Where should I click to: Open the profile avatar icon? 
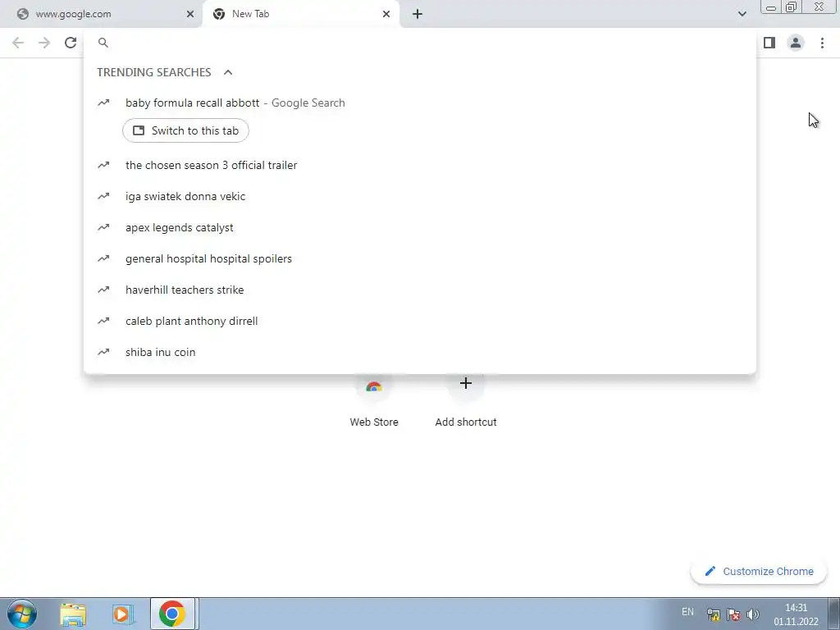click(796, 43)
